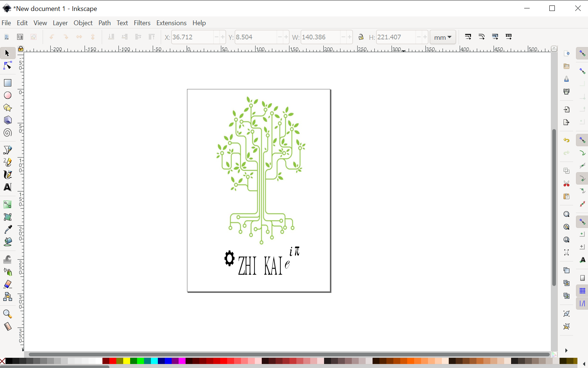This screenshot has width=588, height=368.
Task: Open the mm units dropdown
Action: click(443, 37)
